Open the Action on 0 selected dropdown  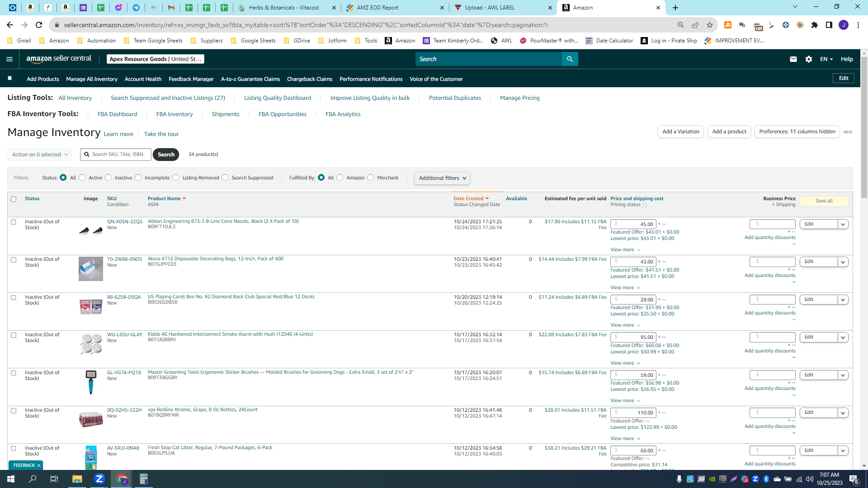[x=40, y=155]
